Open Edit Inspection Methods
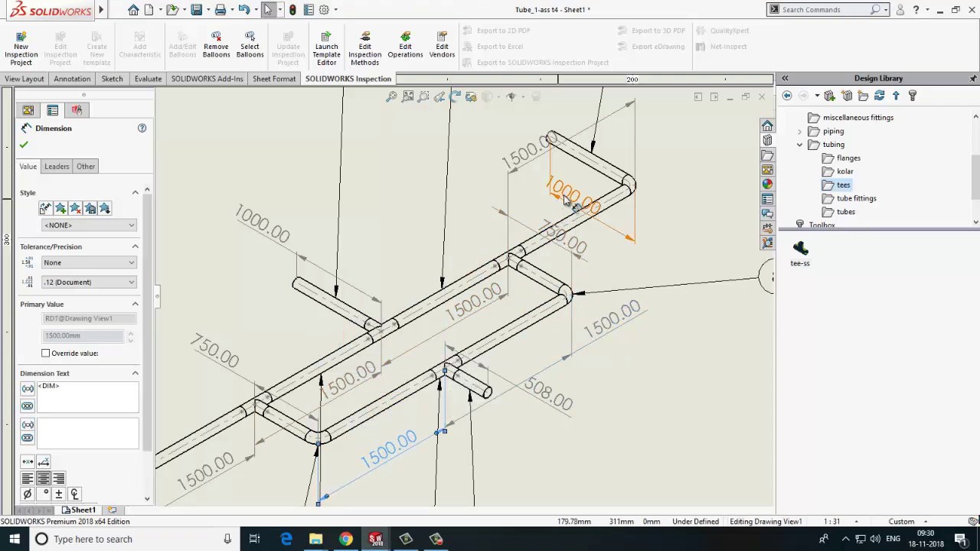Screen dimensions: 980x551 364,48
